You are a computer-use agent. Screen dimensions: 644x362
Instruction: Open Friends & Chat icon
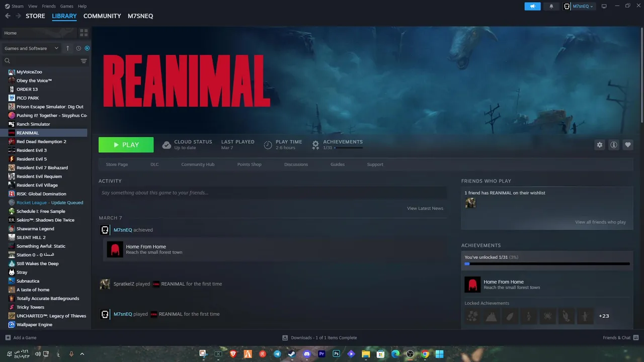tap(636, 337)
